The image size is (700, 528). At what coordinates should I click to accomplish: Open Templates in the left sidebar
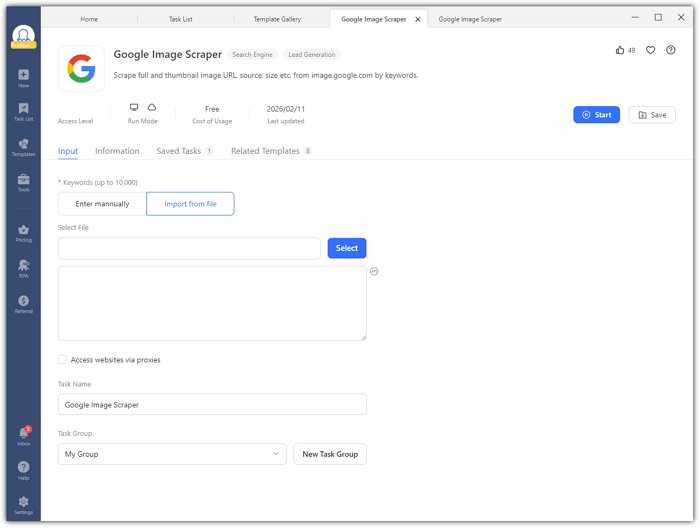(x=23, y=146)
